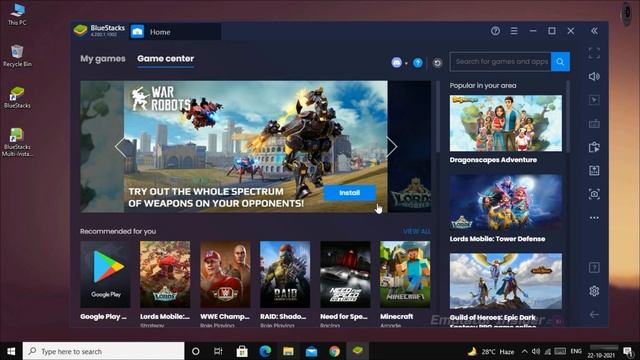Open the BlueStacks help icon in title bar

pos(495,31)
